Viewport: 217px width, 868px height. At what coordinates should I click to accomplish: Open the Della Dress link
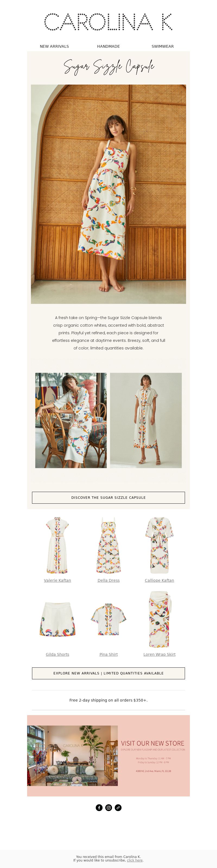point(108,580)
